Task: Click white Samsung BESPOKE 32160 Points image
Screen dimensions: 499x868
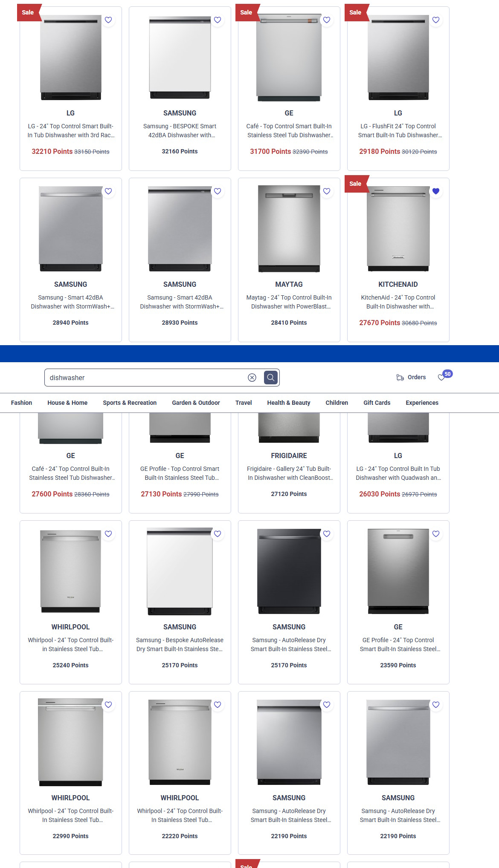Action: click(x=180, y=58)
